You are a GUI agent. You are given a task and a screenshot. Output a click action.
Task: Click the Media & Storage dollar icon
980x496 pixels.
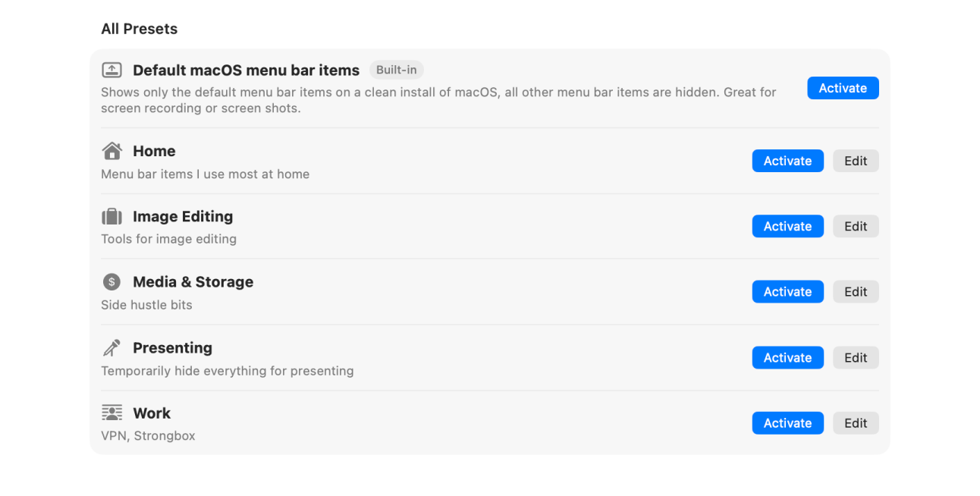112,282
